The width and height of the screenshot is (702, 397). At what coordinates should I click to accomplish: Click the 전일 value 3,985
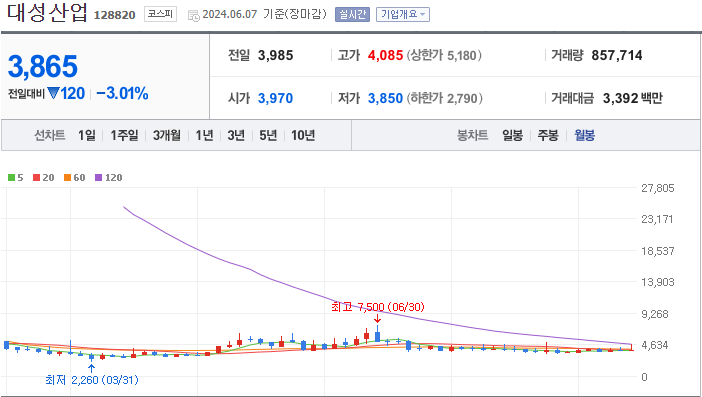[275, 55]
